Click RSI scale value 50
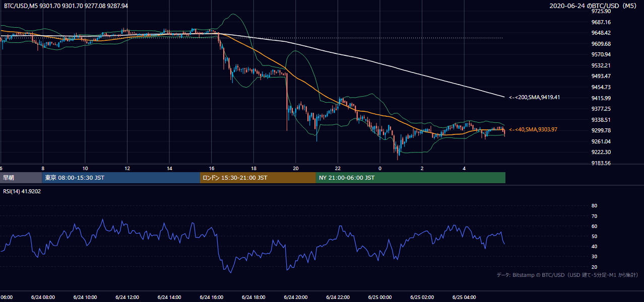 point(594,236)
